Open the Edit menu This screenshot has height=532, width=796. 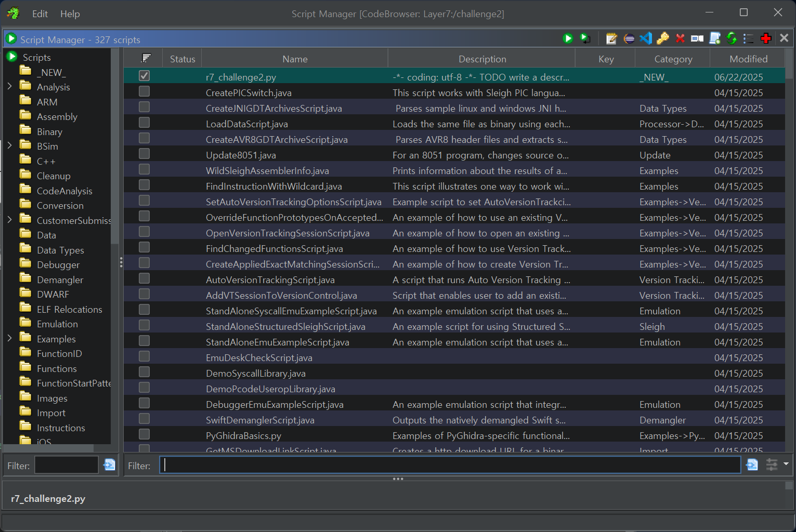tap(40, 14)
